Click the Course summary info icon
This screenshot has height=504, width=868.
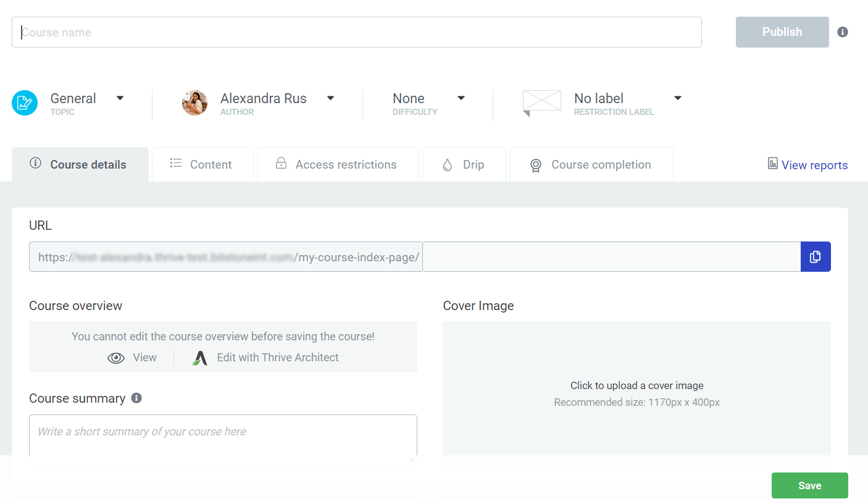(136, 398)
